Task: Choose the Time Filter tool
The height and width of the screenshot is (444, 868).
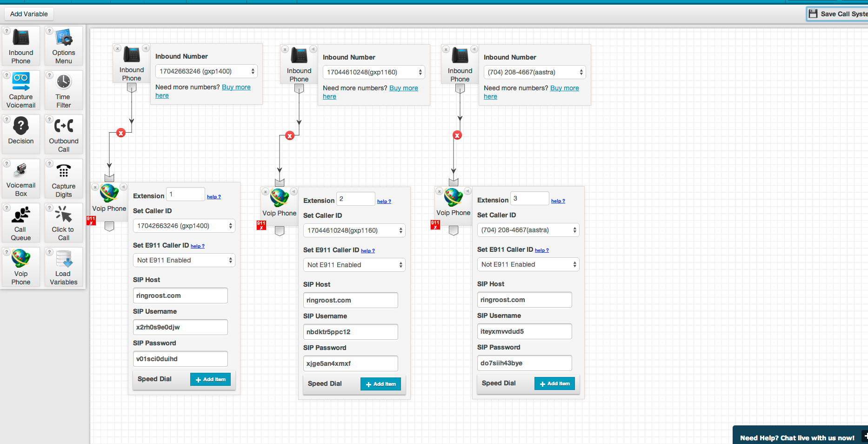Action: point(64,90)
